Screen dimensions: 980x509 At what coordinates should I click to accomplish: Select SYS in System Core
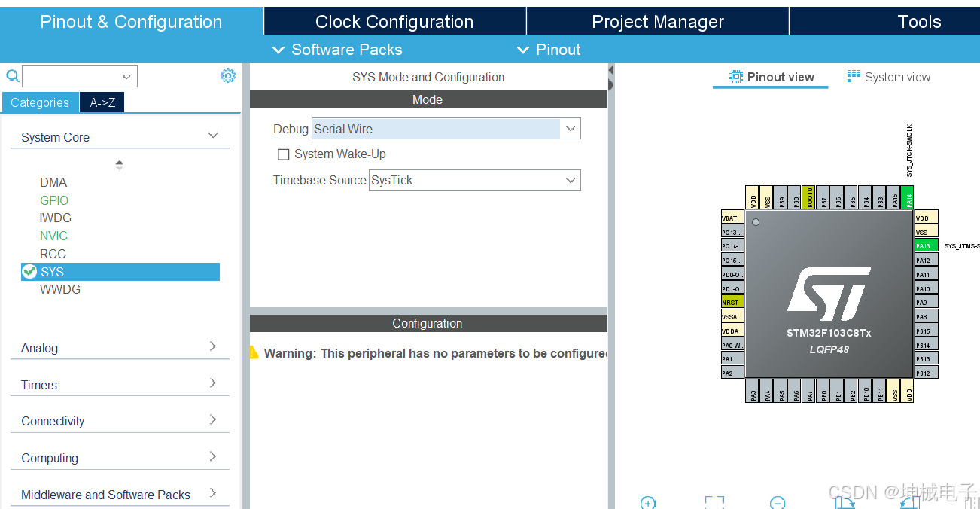(x=120, y=272)
